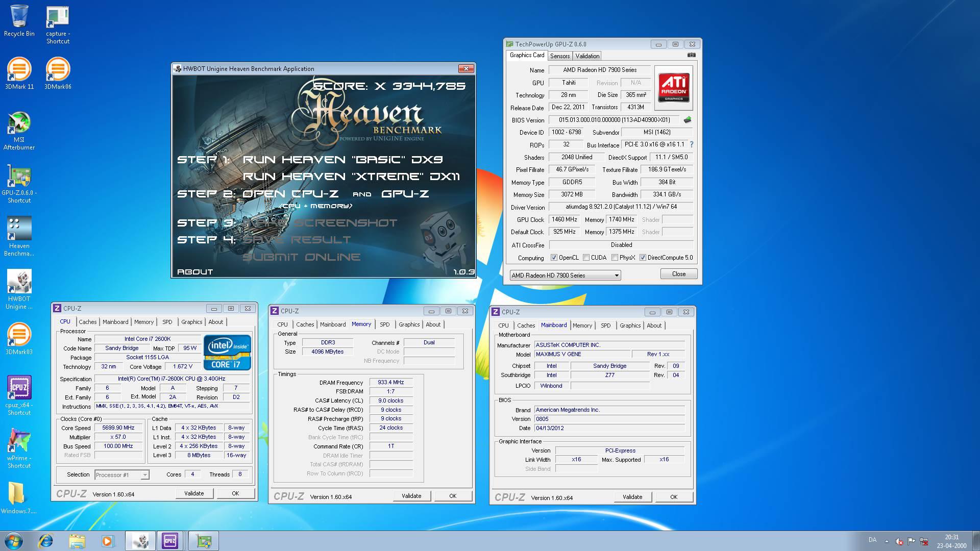
Task: Click About in Heaven benchmark app
Action: point(195,272)
